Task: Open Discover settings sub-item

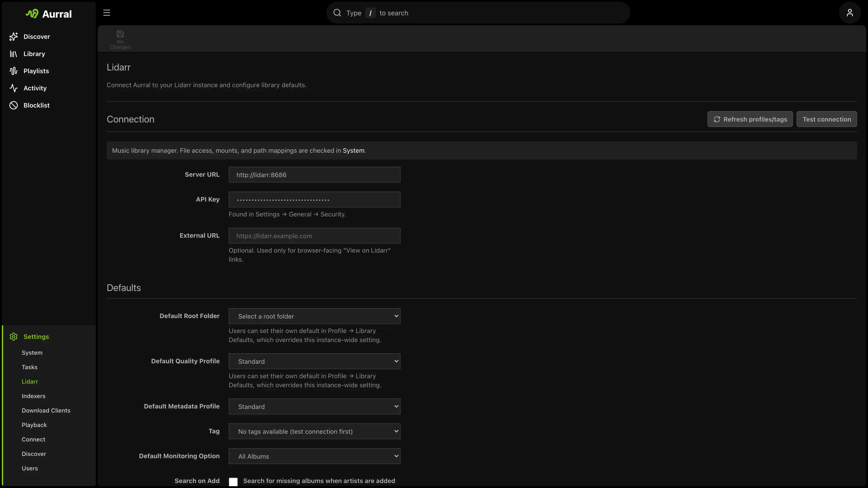Action: click(x=34, y=454)
